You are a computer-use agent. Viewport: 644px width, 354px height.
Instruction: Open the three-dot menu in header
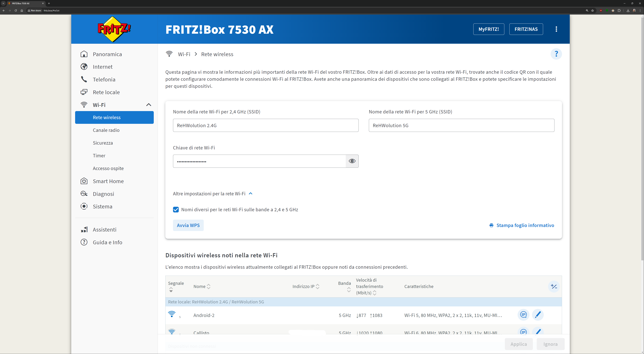click(x=556, y=29)
